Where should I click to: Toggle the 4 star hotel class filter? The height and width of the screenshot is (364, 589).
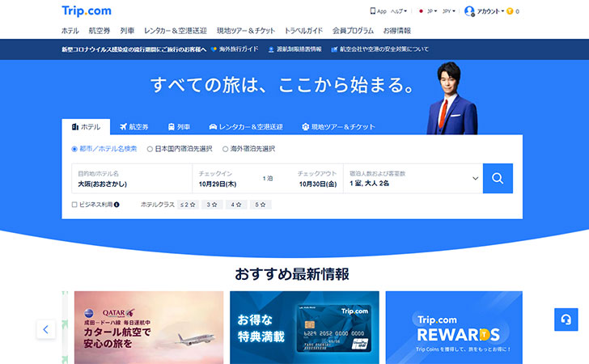pyautogui.click(x=236, y=205)
